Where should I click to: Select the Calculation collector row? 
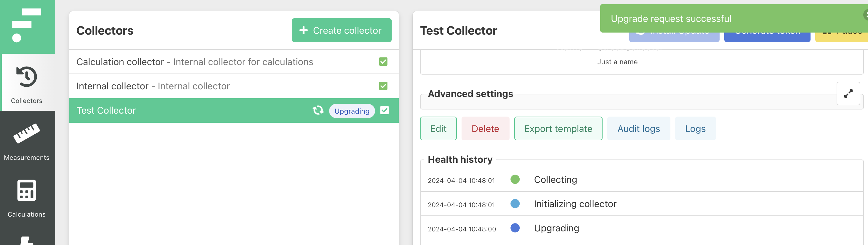click(x=234, y=62)
